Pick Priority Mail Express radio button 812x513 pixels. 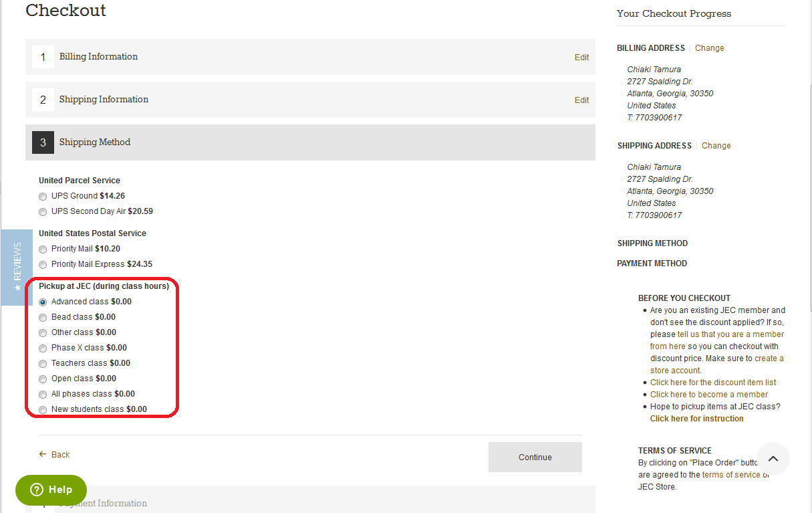coord(43,265)
